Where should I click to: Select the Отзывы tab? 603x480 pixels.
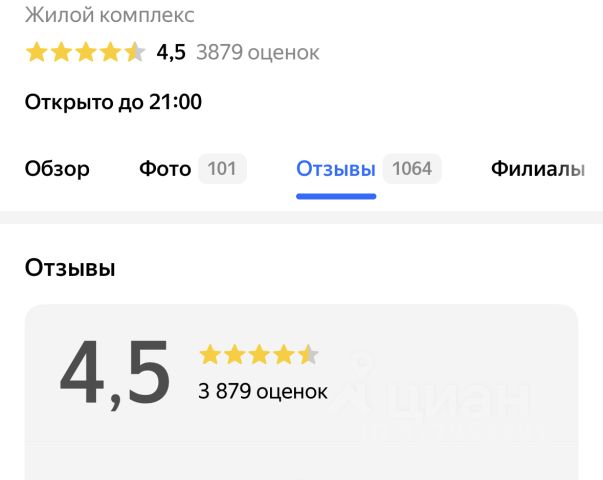(x=336, y=169)
